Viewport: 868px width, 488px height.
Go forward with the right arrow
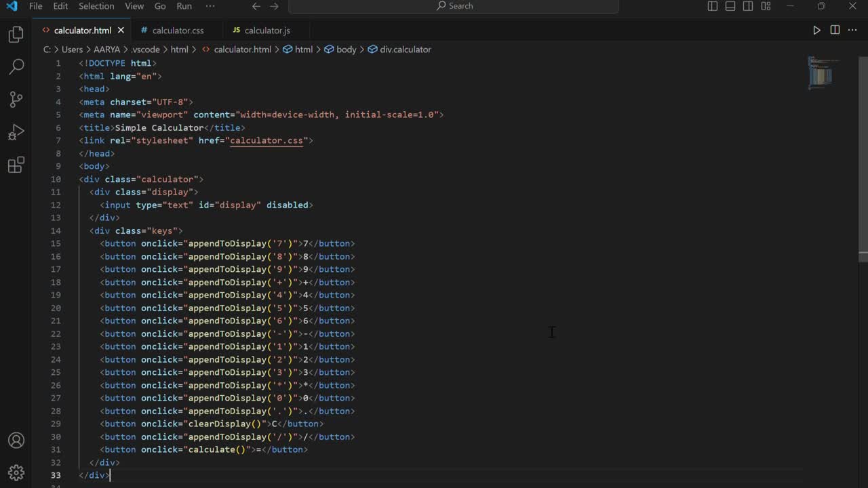[274, 6]
